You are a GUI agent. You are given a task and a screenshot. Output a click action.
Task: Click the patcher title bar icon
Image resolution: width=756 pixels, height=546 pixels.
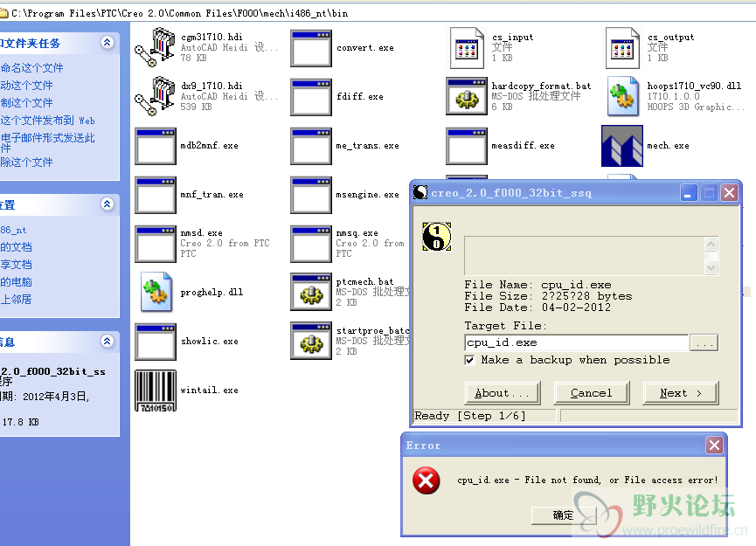point(420,193)
